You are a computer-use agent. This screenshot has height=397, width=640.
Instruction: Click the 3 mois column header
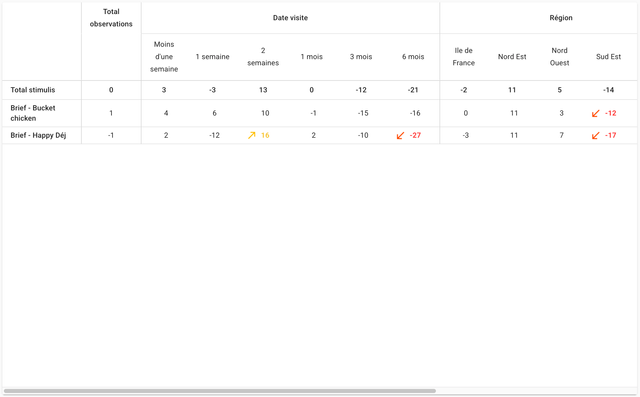pyautogui.click(x=361, y=57)
